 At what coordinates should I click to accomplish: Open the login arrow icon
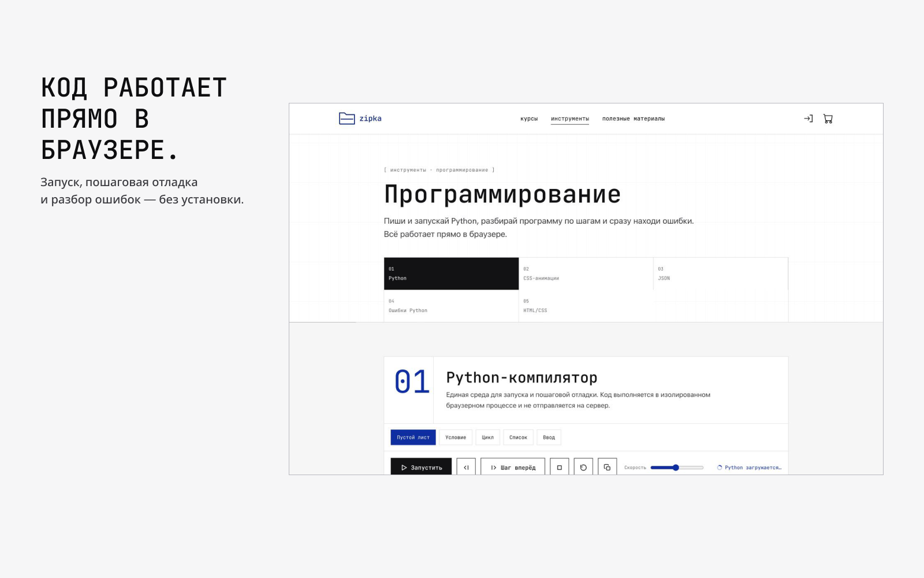tap(808, 118)
